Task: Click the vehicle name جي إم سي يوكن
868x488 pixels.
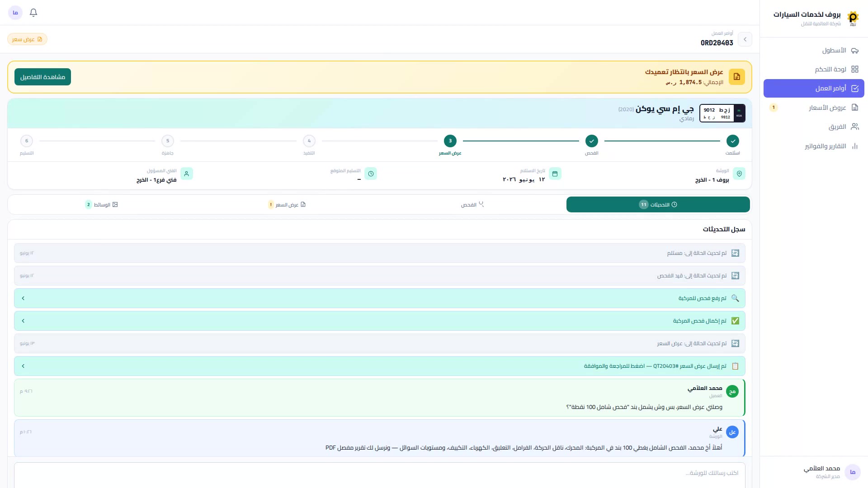Action: tap(665, 109)
